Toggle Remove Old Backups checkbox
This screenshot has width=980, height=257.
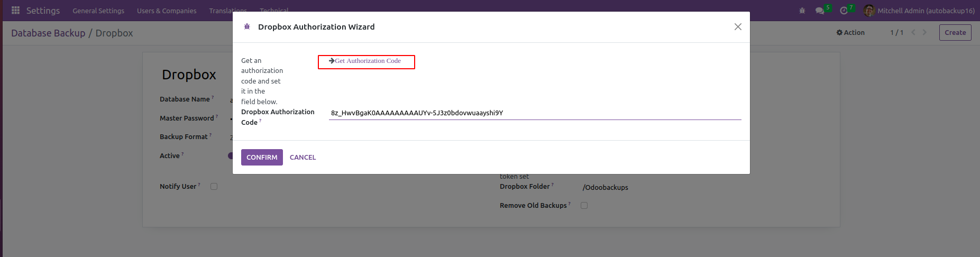click(584, 205)
